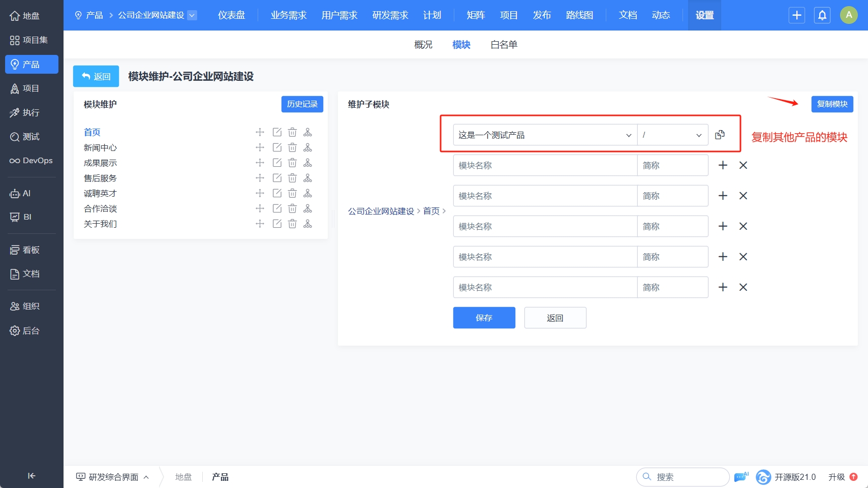Open the 公司企业网站建设 product switcher
Viewport: 868px width, 488px height.
point(157,15)
